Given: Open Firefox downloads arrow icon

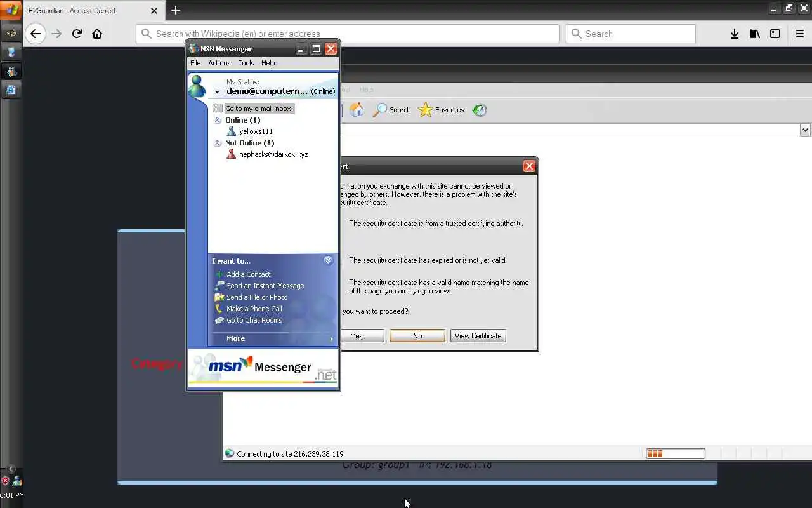Looking at the screenshot, I should point(734,34).
